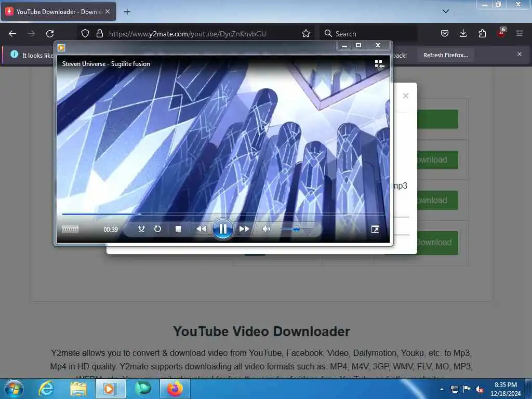
Task: Reload the y2mate page
Action: coord(50,34)
